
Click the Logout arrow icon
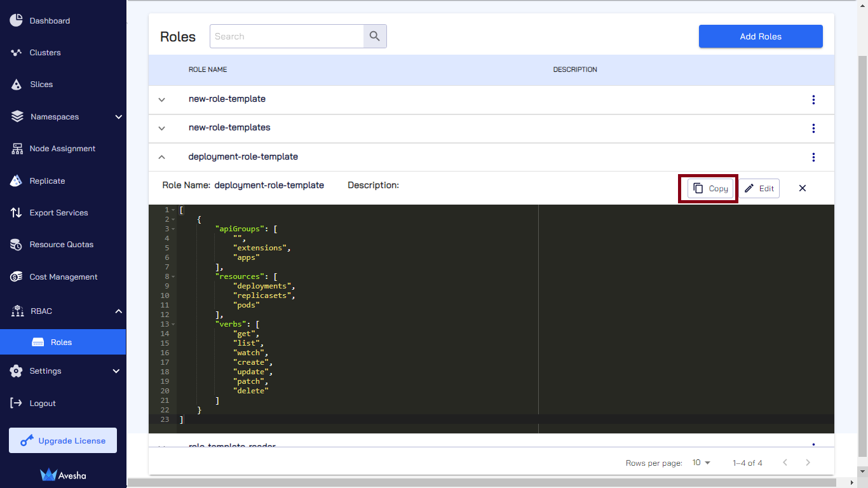[x=17, y=403]
